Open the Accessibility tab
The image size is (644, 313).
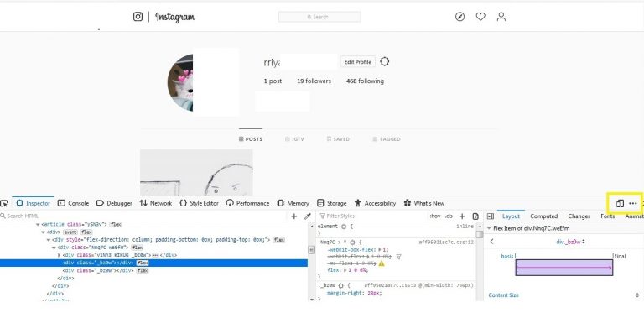pyautogui.click(x=375, y=203)
